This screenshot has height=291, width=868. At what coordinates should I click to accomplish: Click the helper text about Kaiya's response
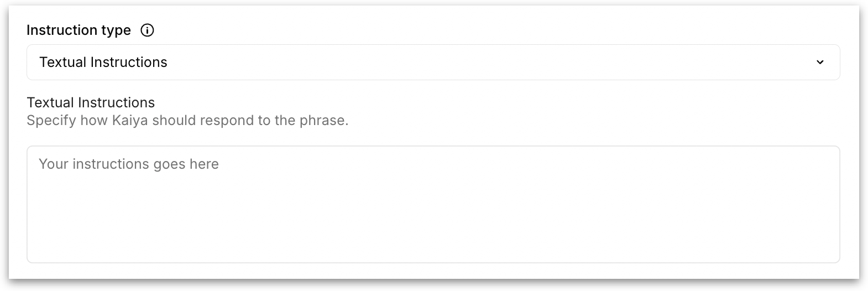pos(187,121)
